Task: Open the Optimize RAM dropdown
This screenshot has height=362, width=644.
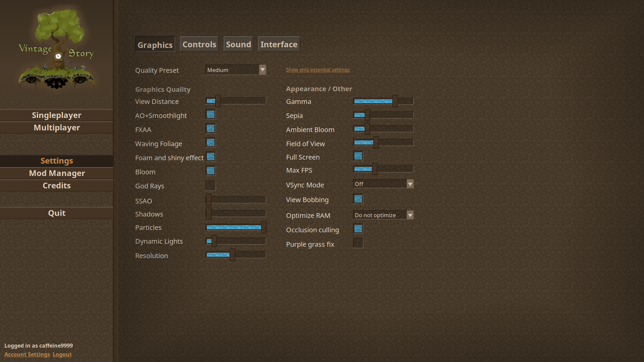Action: pyautogui.click(x=383, y=215)
